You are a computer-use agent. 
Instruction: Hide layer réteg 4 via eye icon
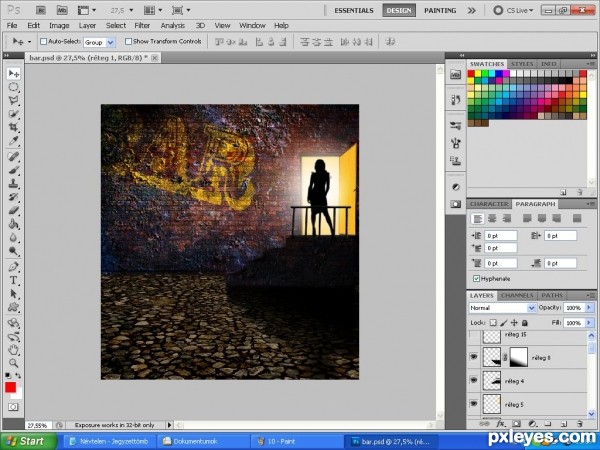[x=474, y=380]
